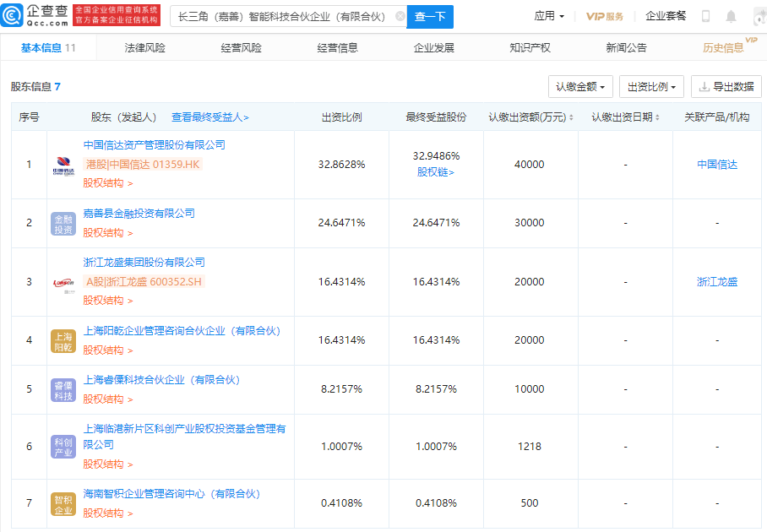Click the 查一下 search button
Image resolution: width=767 pixels, height=532 pixels.
tap(430, 17)
